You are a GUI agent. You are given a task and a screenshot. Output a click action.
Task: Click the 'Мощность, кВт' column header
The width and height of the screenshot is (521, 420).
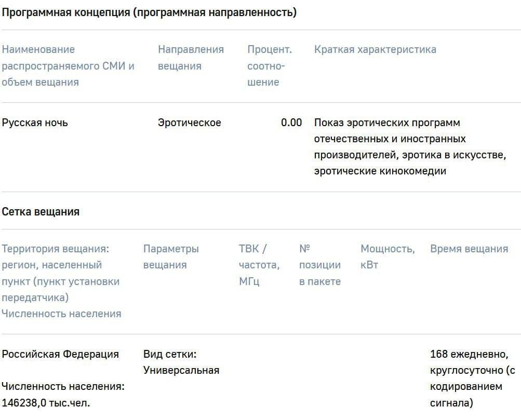pos(388,256)
